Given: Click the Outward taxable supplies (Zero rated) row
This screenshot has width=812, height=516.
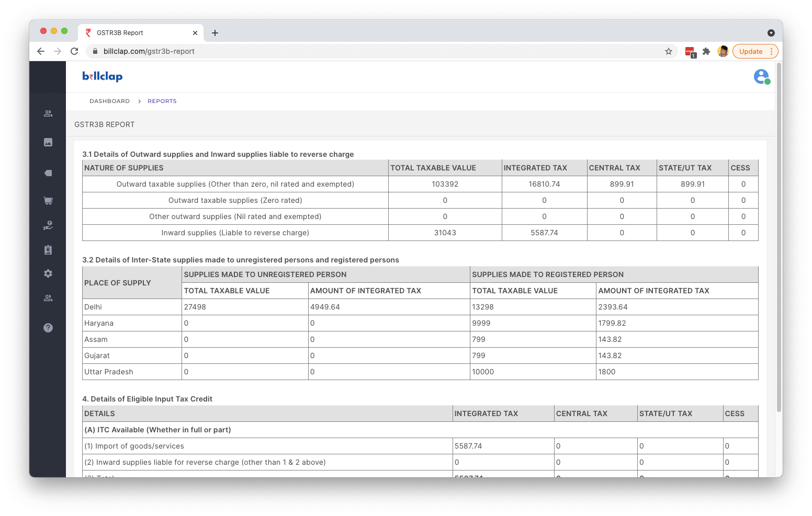Looking at the screenshot, I should [x=420, y=200].
